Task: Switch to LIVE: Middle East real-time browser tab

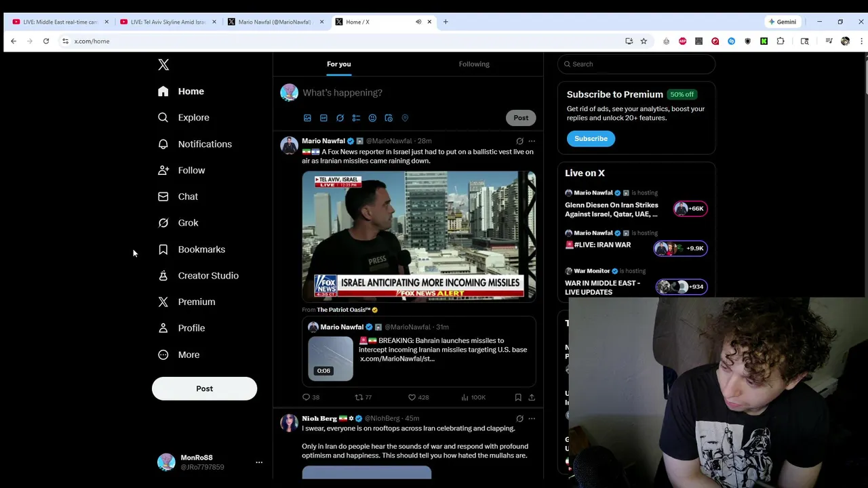Action: tap(60, 22)
